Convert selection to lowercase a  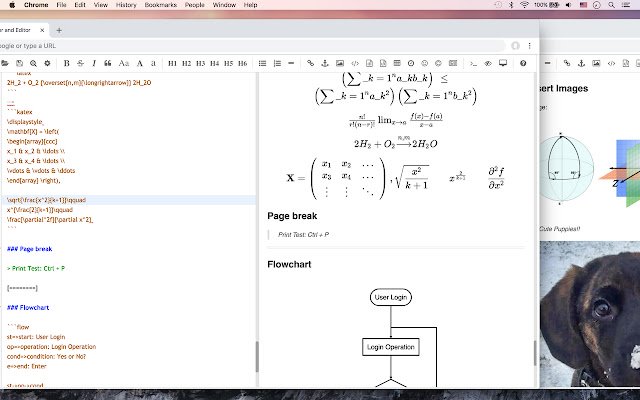(153, 63)
